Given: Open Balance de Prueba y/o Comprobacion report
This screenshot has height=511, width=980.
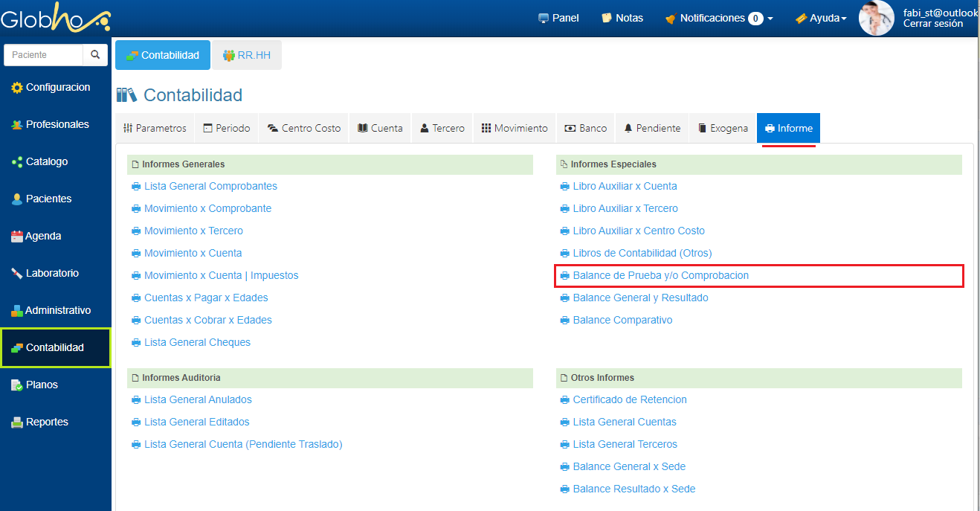Looking at the screenshot, I should pos(660,275).
